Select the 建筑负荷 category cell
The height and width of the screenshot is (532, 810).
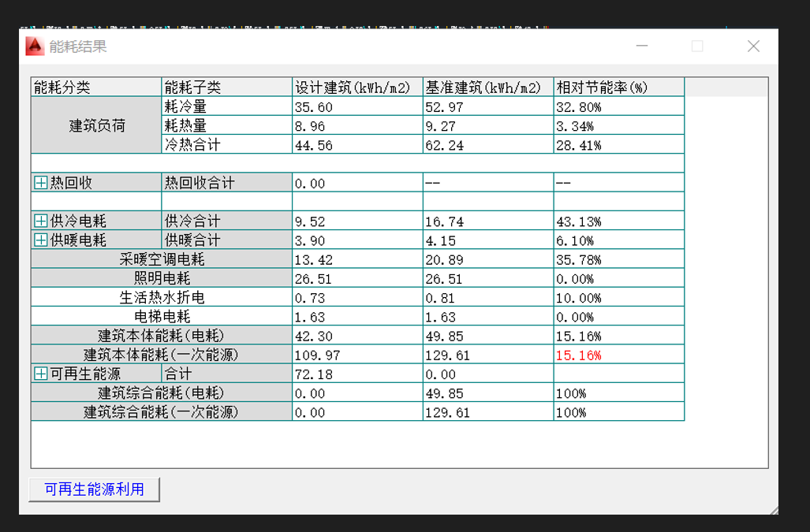click(x=96, y=126)
